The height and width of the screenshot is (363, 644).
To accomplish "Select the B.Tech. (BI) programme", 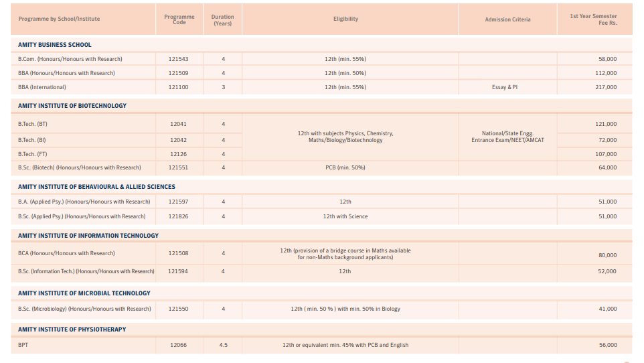I will tap(32, 140).
